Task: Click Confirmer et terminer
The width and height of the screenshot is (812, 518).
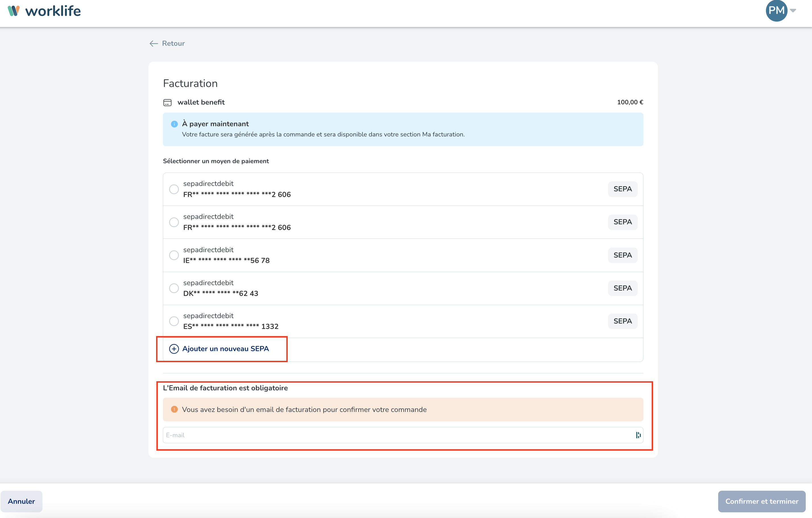Action: (761, 501)
